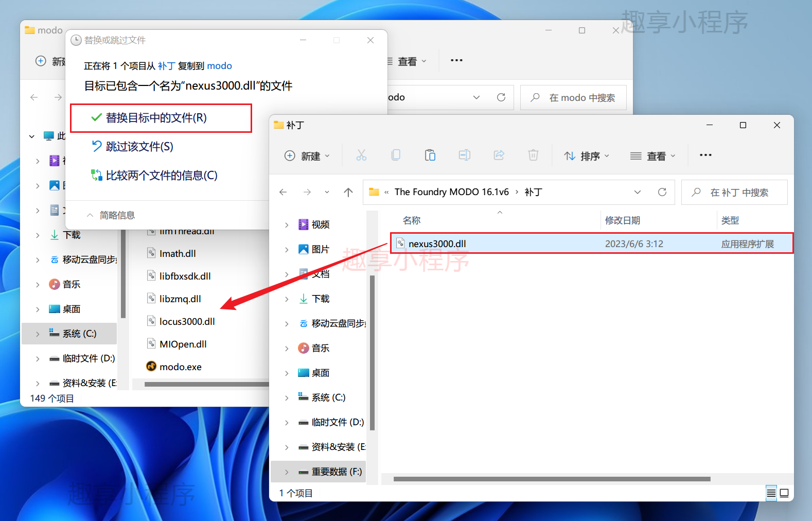Refresh the 补丁 folder view
Image resolution: width=812 pixels, height=521 pixels.
[x=662, y=192]
